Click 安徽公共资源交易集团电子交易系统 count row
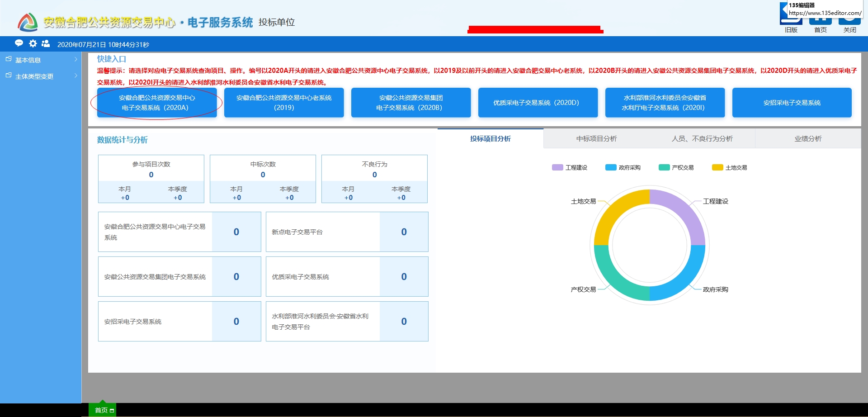 tap(179, 277)
